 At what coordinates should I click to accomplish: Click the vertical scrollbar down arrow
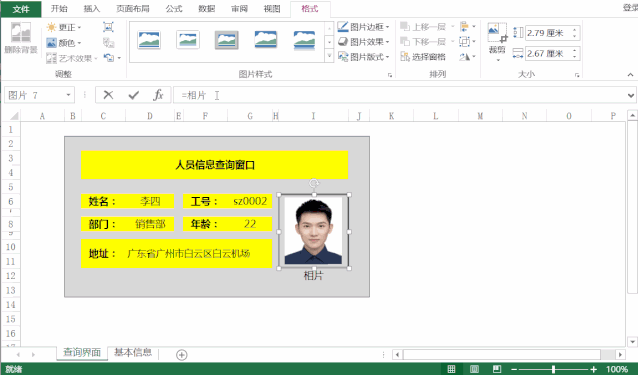(632, 341)
